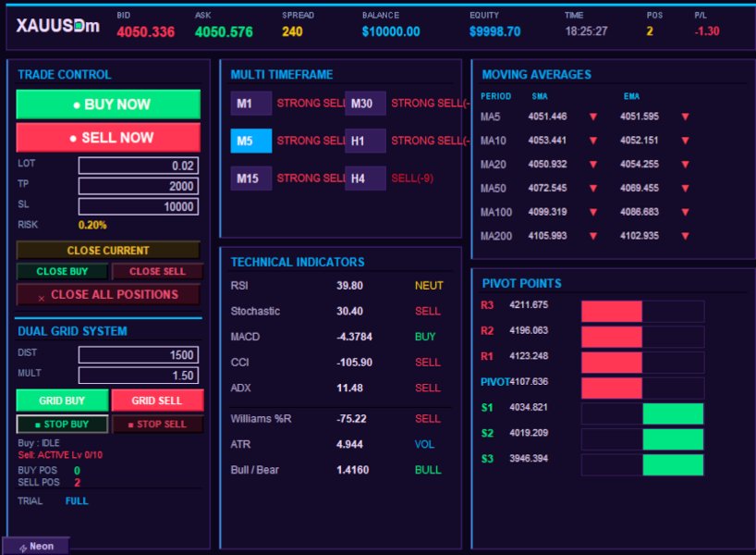Start the GRID SELL system

(157, 401)
